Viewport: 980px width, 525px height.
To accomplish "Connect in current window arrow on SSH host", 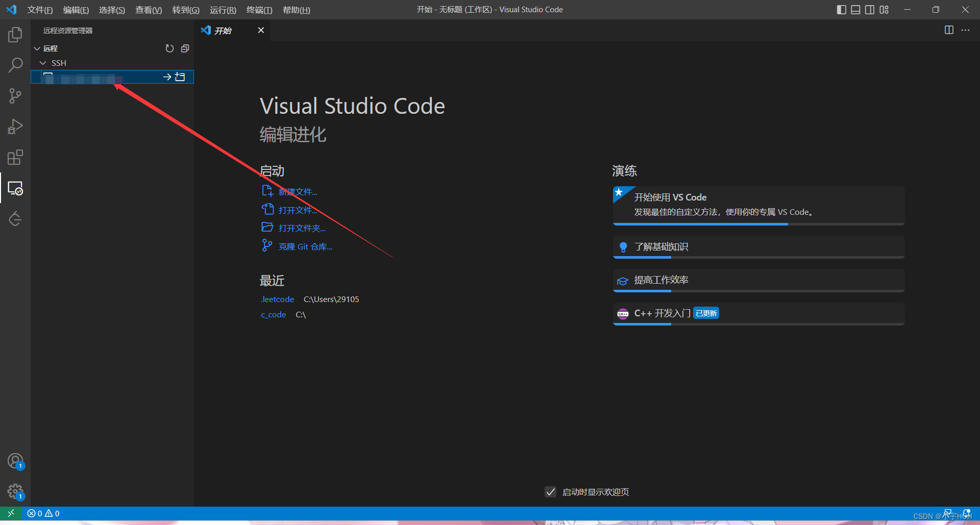I will tap(167, 77).
